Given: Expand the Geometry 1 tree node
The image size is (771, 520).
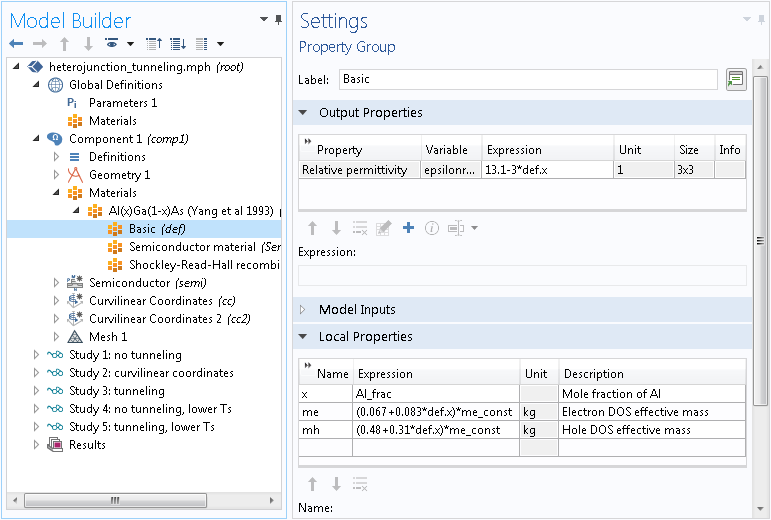Looking at the screenshot, I should (56, 175).
